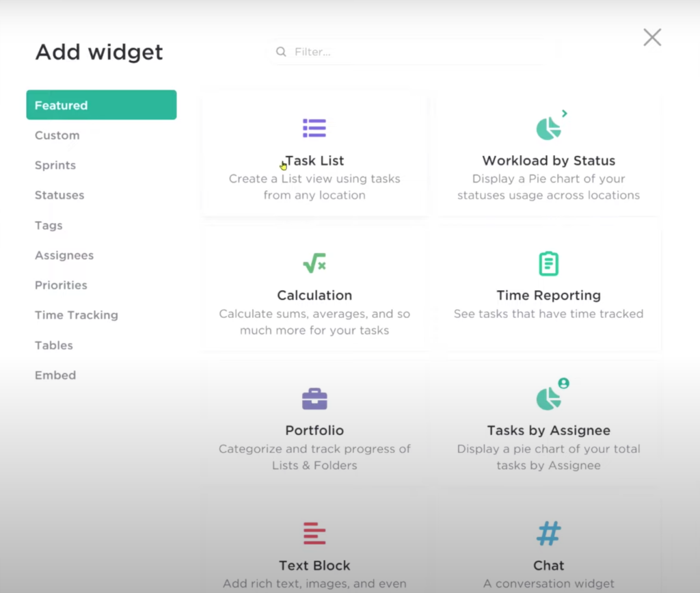Viewport: 700px width, 593px height.
Task: Show the Statuses widget category
Action: (x=59, y=195)
